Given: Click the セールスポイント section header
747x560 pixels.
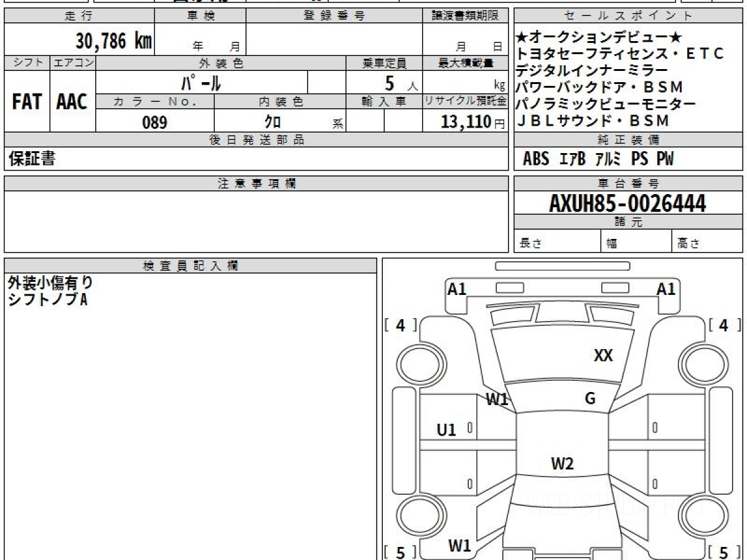Looking at the screenshot, I should 628,16.
